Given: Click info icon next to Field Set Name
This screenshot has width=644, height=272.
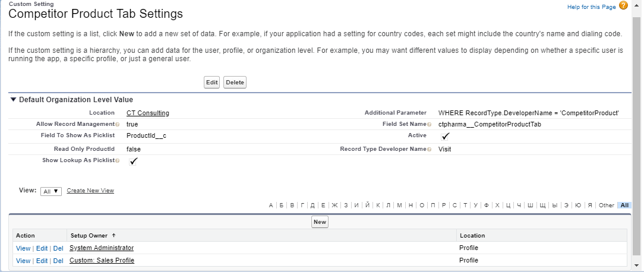Looking at the screenshot, I should [x=429, y=125].
